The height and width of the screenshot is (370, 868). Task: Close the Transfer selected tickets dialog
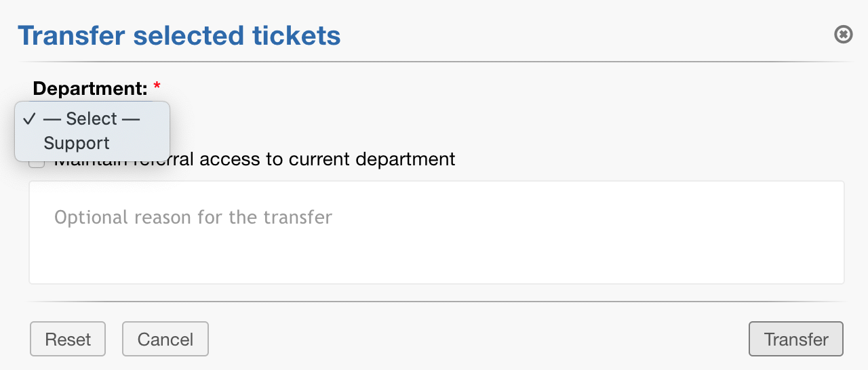[843, 34]
